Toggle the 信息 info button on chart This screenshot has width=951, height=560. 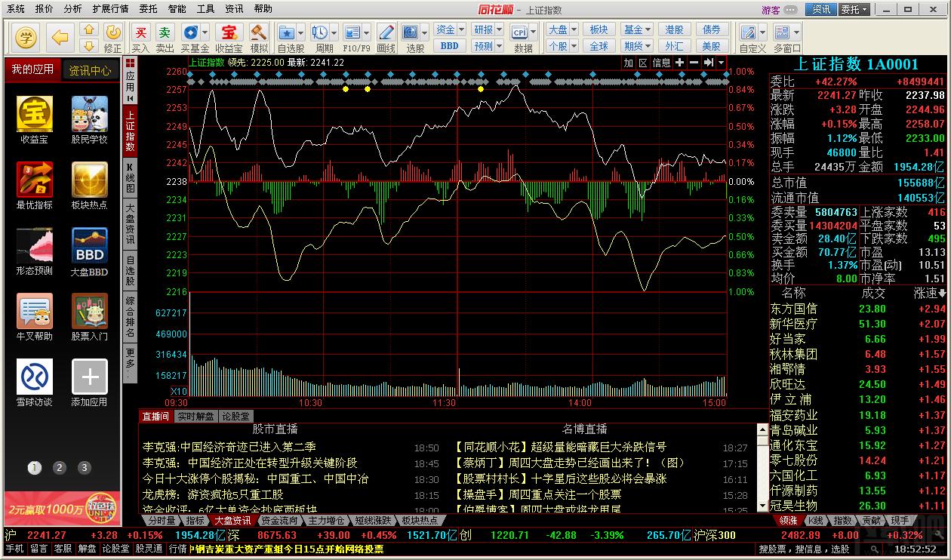coord(661,63)
